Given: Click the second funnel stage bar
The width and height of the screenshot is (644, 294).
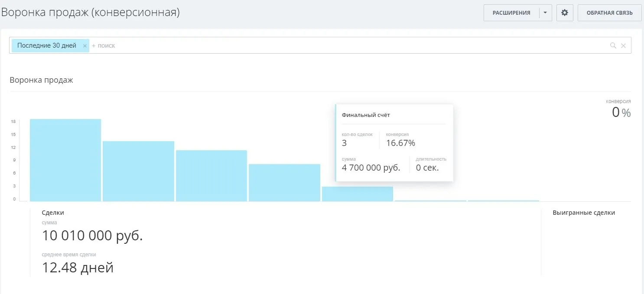Looking at the screenshot, I should point(138,171).
